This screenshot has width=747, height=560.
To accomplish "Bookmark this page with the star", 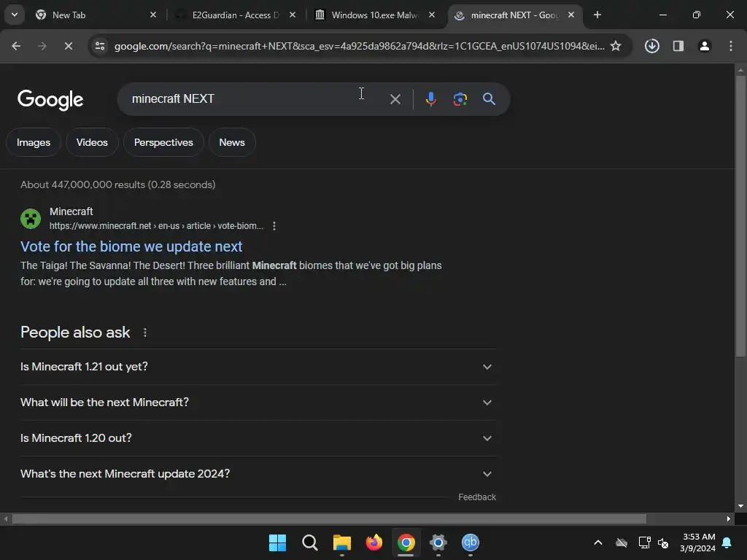I will (616, 46).
